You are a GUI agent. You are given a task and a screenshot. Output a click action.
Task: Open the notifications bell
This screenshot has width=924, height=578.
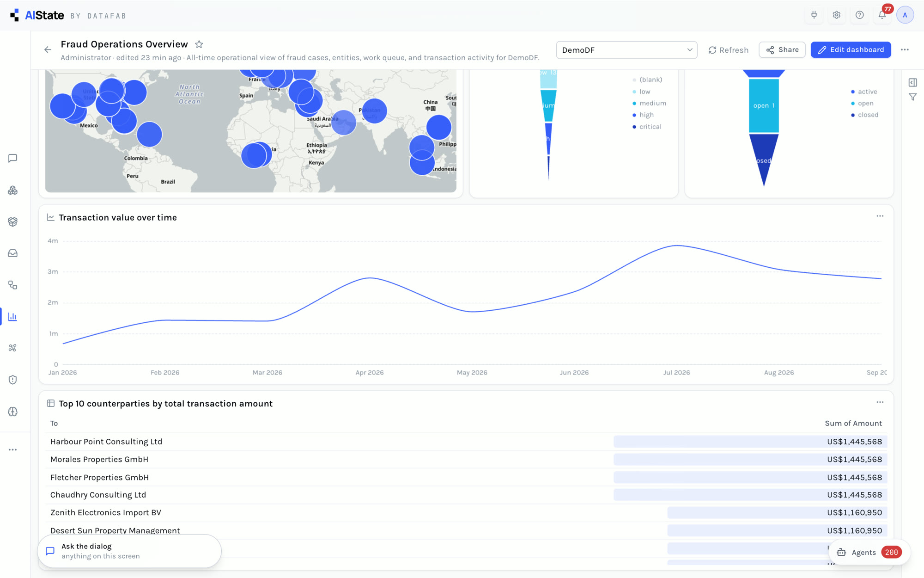[x=882, y=15]
